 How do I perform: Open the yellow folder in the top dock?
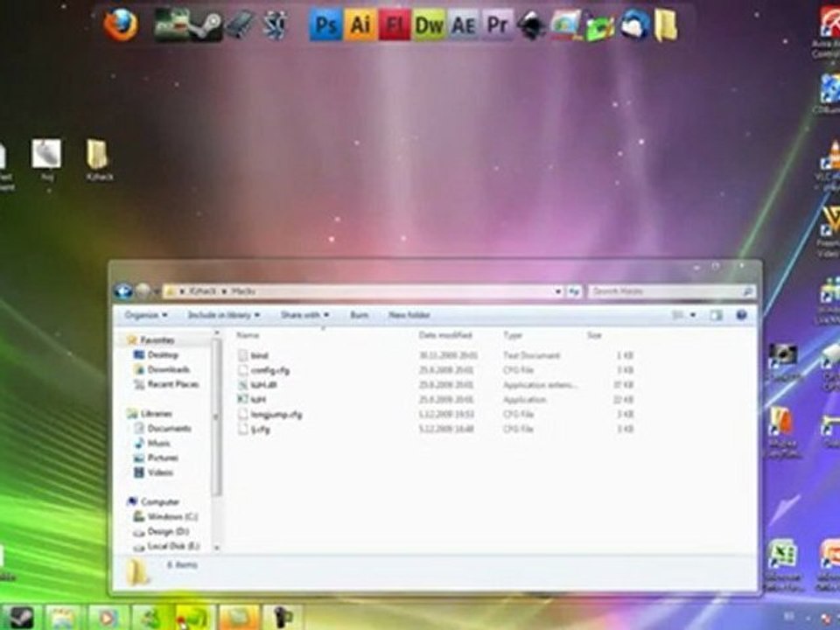[665, 25]
